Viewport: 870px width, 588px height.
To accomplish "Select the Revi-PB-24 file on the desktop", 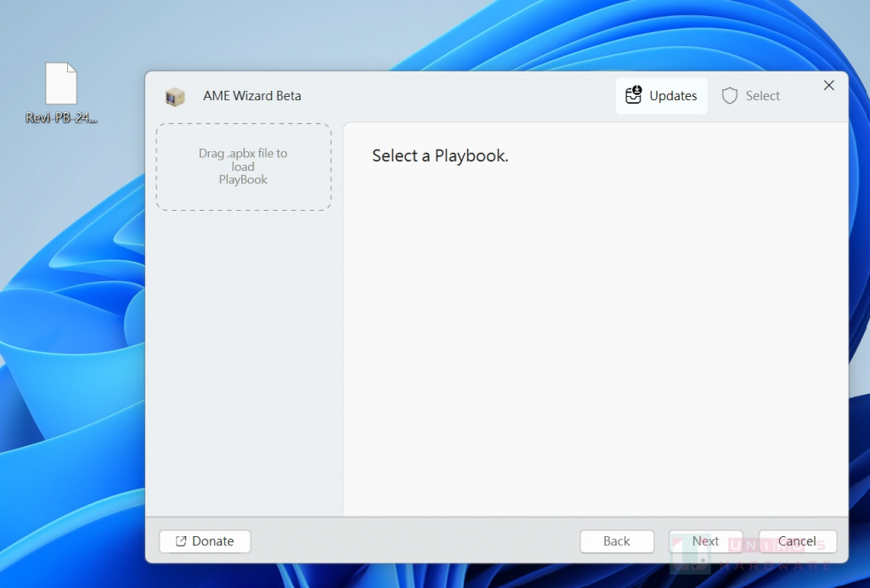I will click(61, 93).
